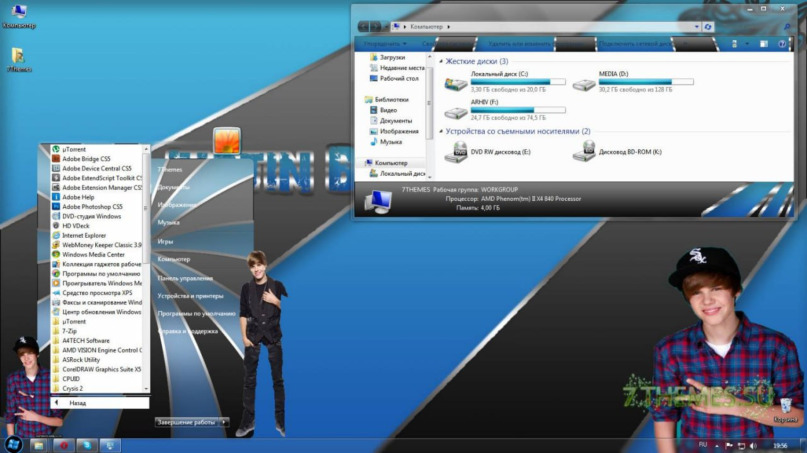The width and height of the screenshot is (807, 453).
Task: Launch HD VDeck from the program list
Action: click(76, 226)
